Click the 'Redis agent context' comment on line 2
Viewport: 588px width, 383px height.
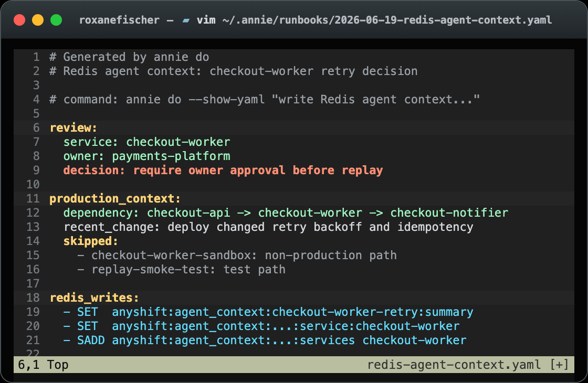pos(233,71)
